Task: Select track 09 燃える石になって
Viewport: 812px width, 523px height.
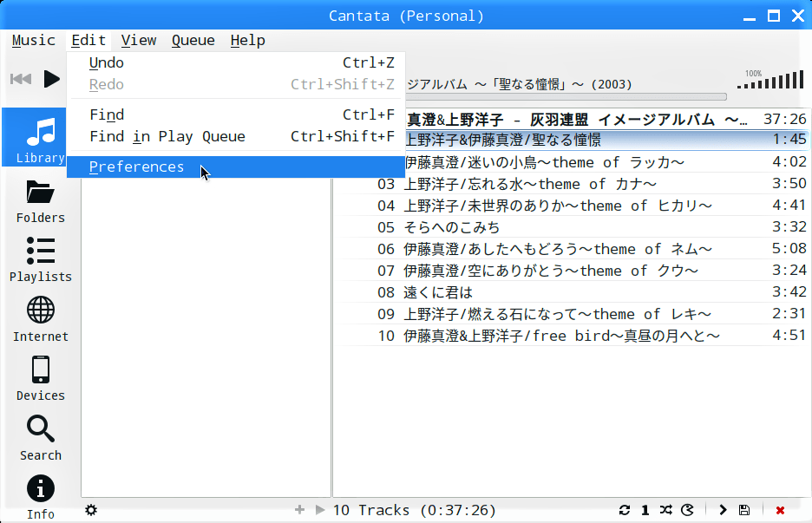Action: (x=573, y=314)
